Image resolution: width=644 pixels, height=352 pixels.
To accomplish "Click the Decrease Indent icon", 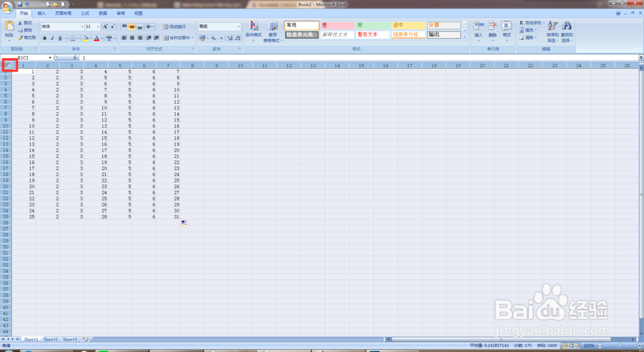I will click(149, 38).
